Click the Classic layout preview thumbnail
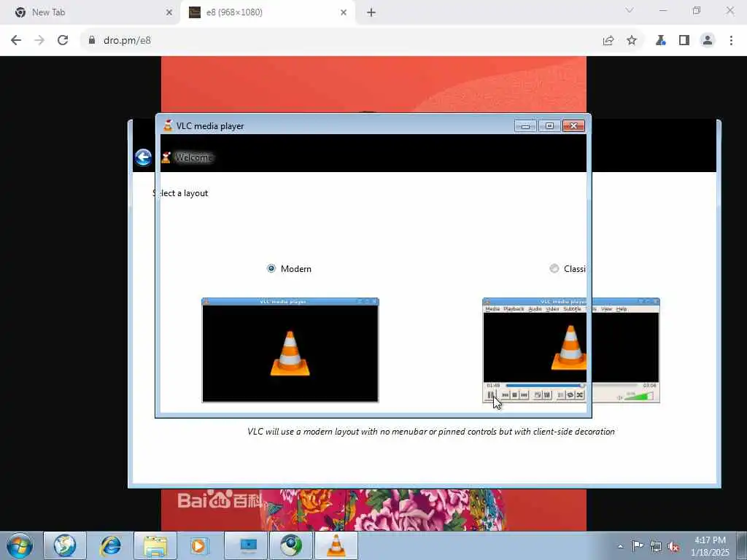 [570, 350]
